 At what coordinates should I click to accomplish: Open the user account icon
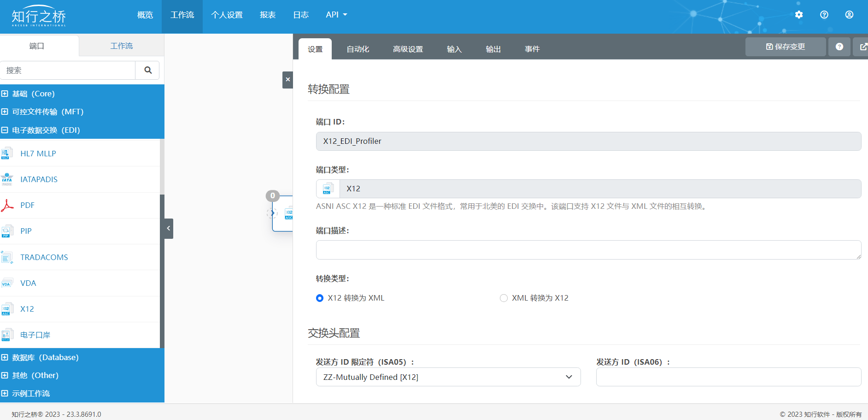pyautogui.click(x=849, y=15)
